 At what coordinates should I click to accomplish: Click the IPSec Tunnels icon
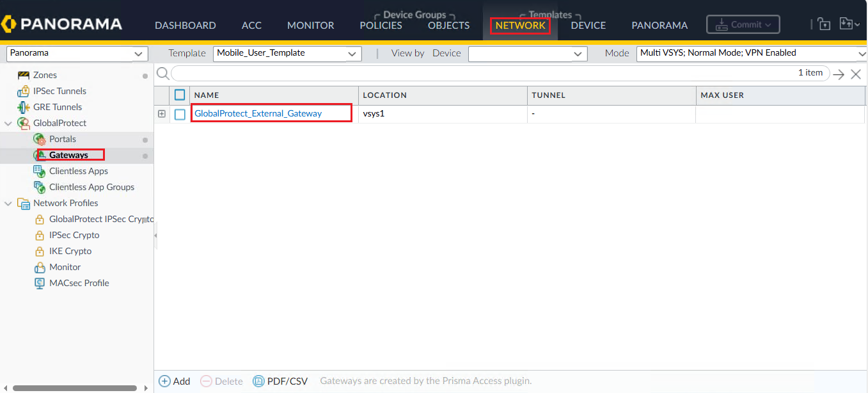[24, 92]
